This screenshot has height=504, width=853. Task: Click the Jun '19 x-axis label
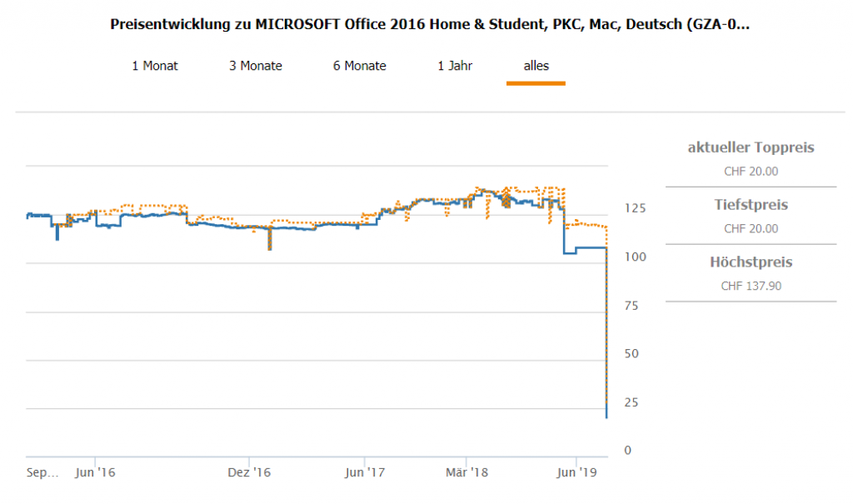pos(577,472)
